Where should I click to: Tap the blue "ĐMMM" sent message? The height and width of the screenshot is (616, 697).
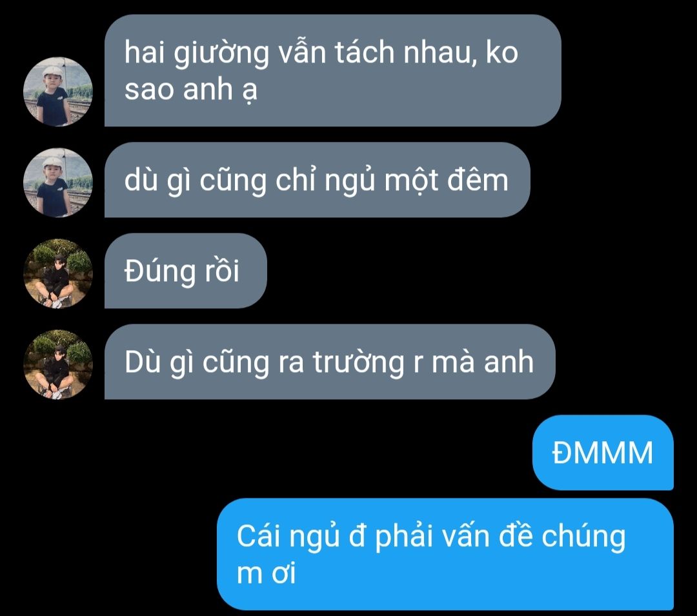pos(603,453)
